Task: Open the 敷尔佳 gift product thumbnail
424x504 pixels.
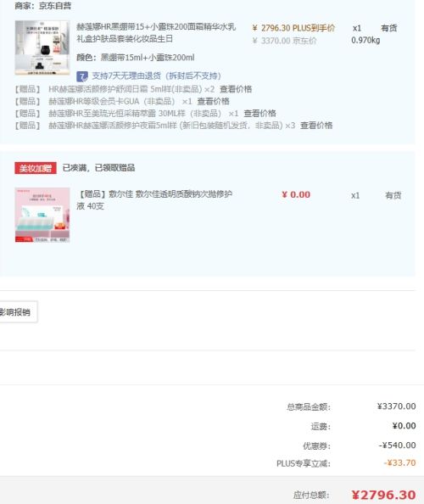Action: [42, 215]
